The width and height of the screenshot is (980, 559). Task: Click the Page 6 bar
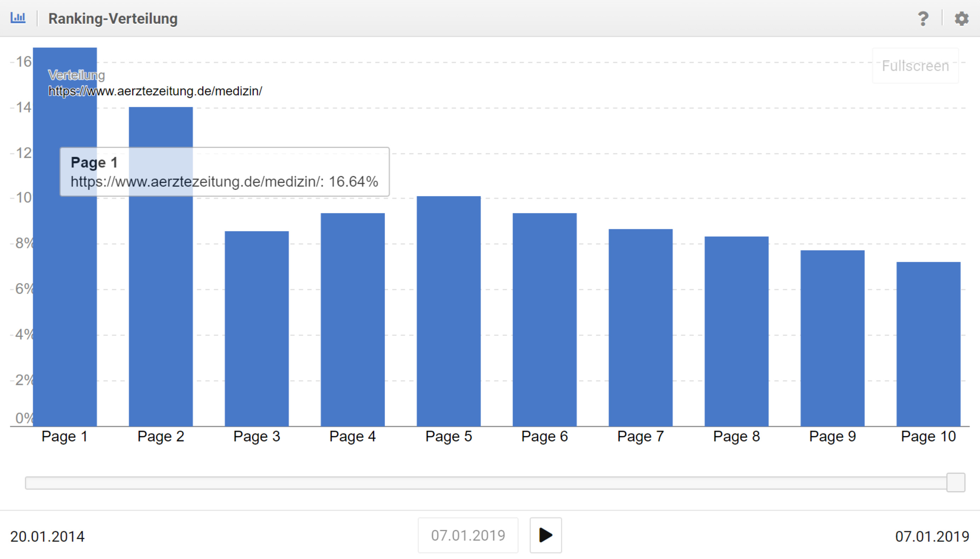pyautogui.click(x=544, y=319)
